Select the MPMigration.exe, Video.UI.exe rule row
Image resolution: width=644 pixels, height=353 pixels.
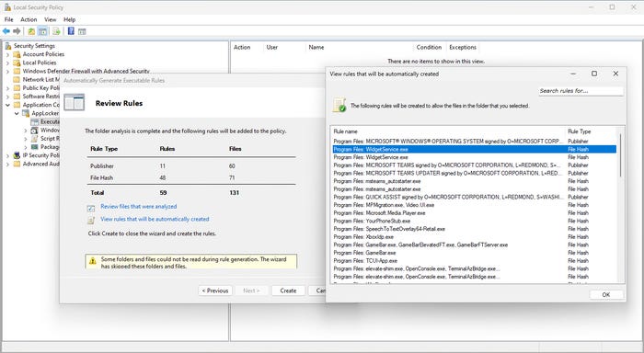tap(475, 205)
